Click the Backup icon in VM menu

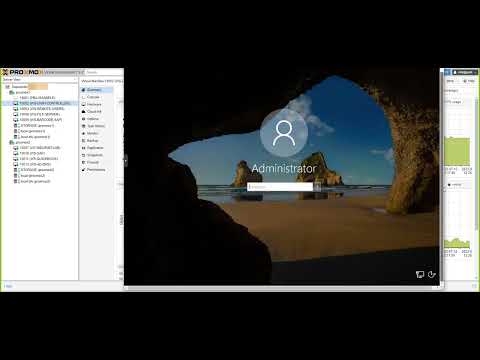click(x=84, y=141)
